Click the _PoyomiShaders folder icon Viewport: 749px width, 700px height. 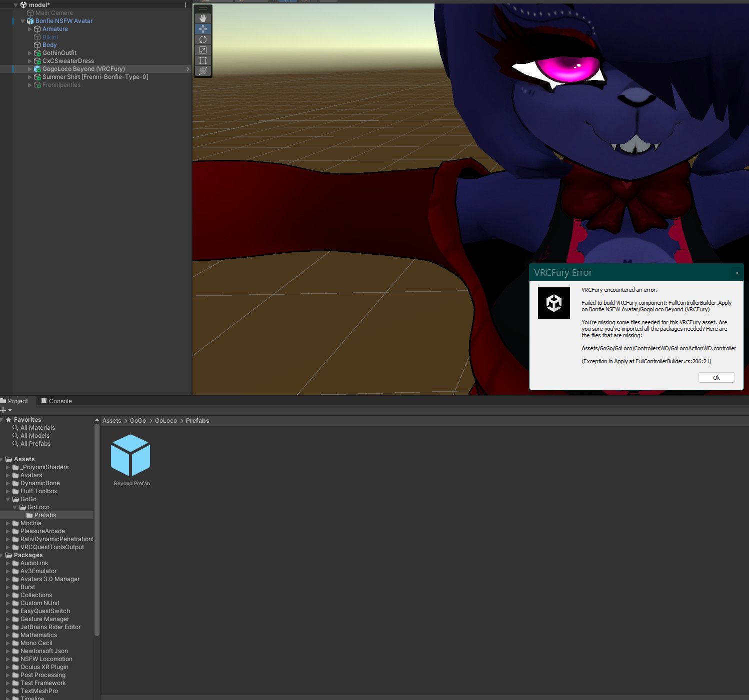[x=15, y=467]
